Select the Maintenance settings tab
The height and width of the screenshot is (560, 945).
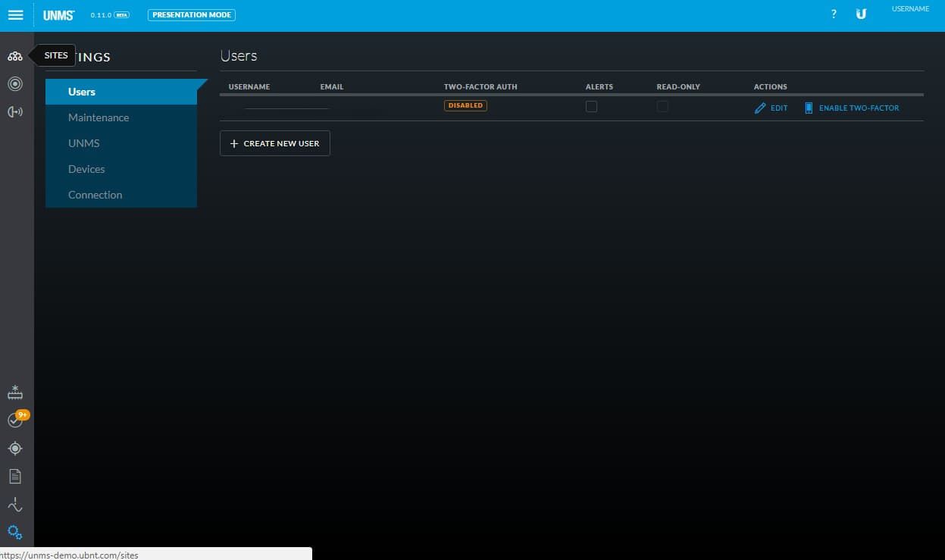point(121,117)
